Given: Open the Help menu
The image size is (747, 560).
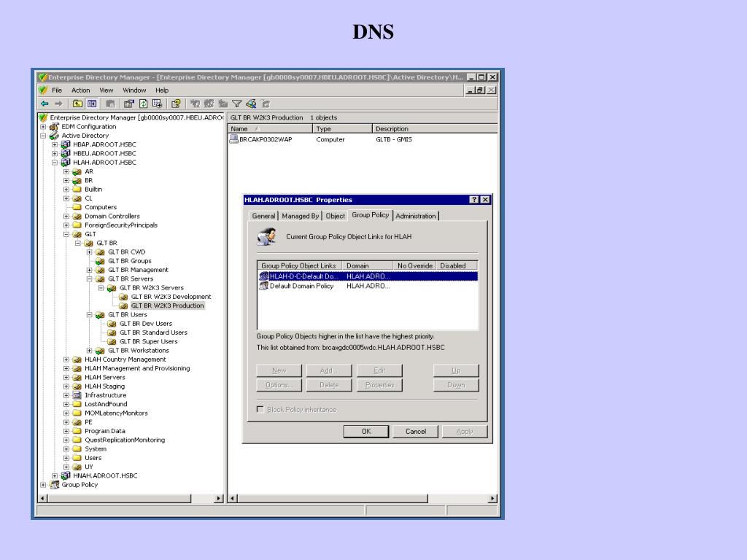Looking at the screenshot, I should pyautogui.click(x=162, y=90).
